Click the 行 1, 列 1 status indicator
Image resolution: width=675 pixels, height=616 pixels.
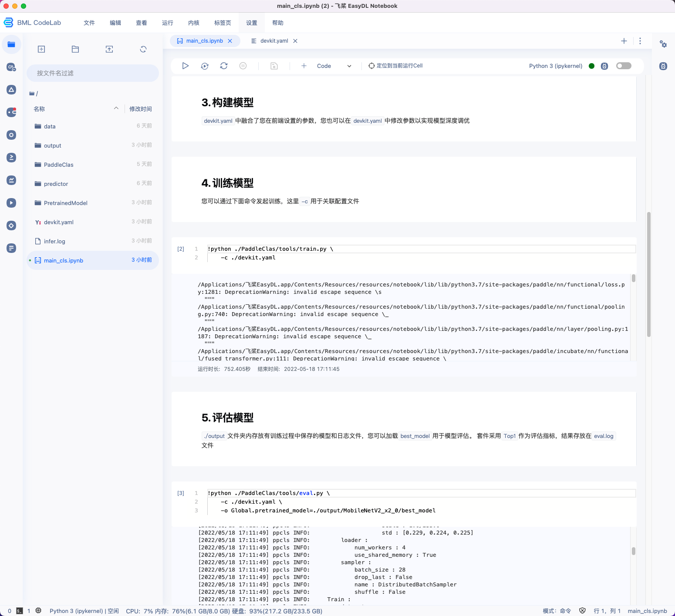point(607,611)
